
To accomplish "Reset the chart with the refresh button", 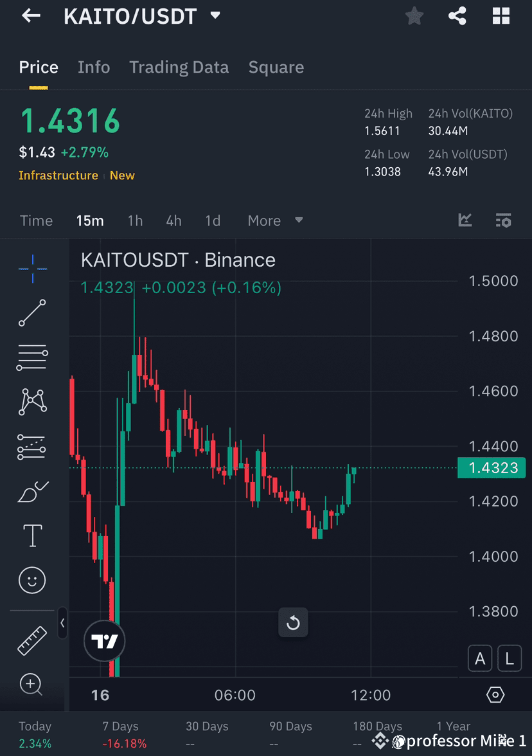I will tap(293, 622).
